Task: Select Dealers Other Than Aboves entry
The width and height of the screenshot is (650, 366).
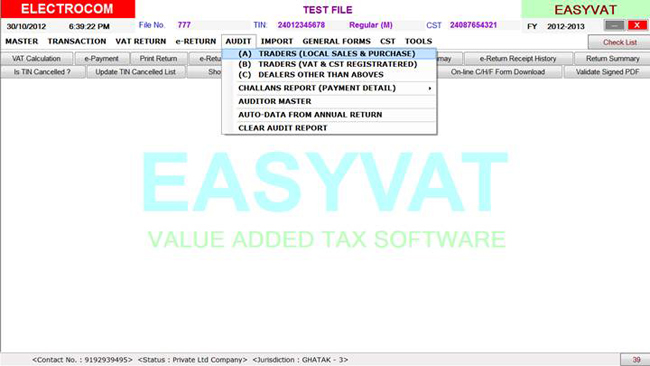Action: coord(329,75)
